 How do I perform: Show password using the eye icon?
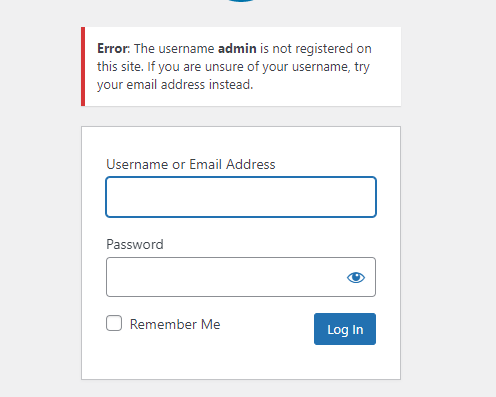[356, 277]
